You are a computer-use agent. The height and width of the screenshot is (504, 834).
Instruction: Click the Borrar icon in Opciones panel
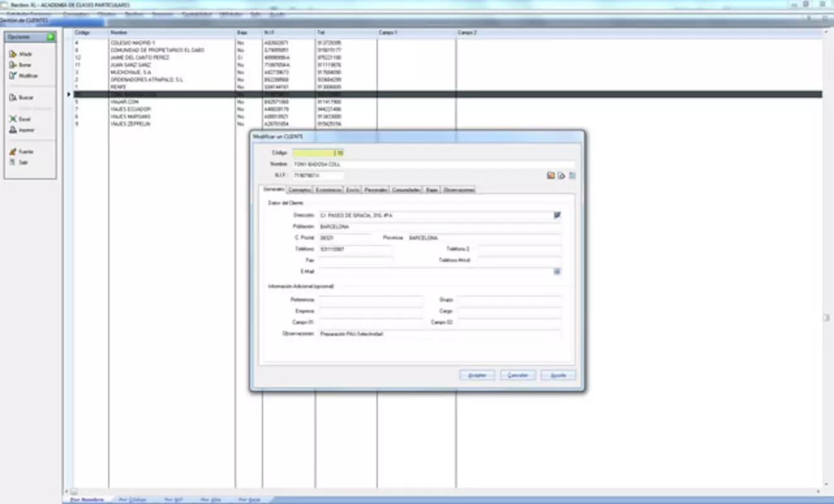13,65
